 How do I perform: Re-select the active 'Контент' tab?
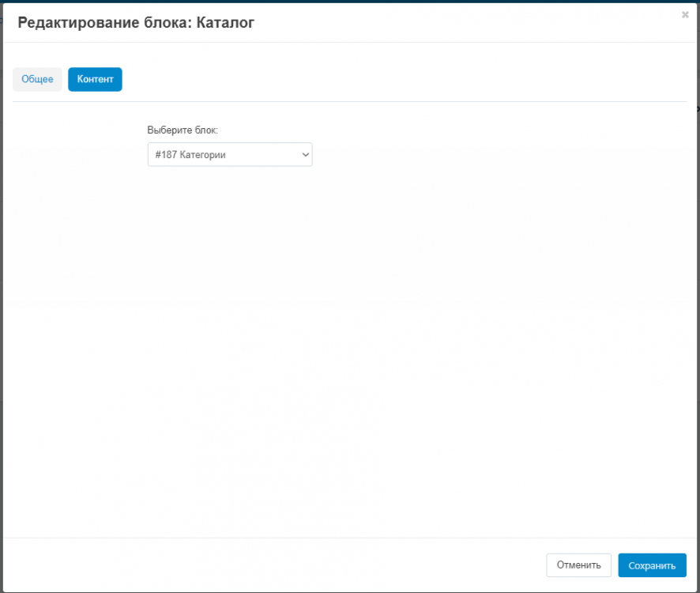click(95, 79)
